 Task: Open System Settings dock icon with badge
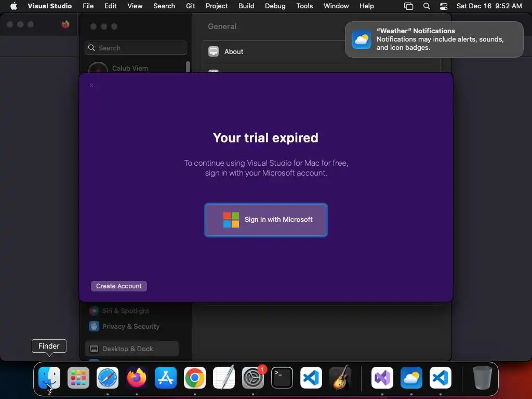253,378
